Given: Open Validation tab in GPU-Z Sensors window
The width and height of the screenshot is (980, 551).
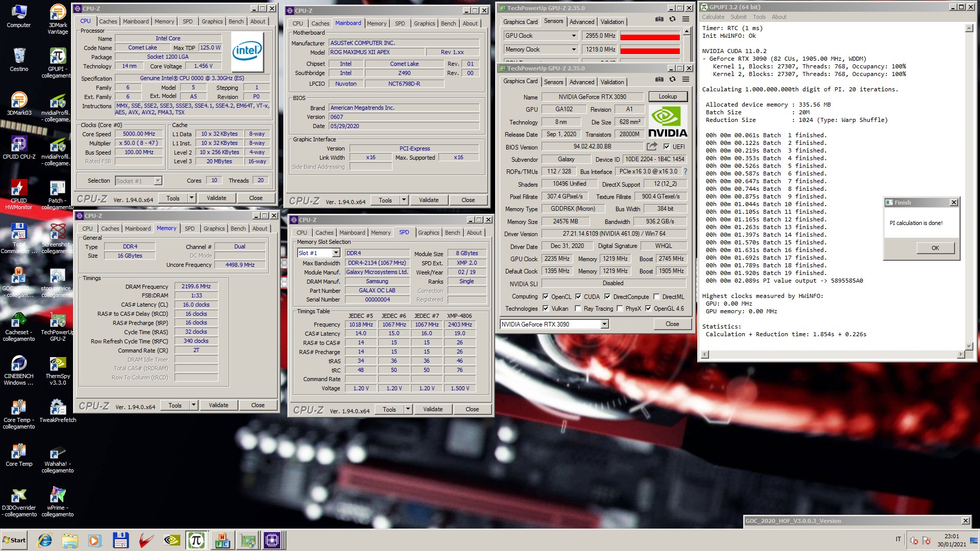Looking at the screenshot, I should 612,22.
